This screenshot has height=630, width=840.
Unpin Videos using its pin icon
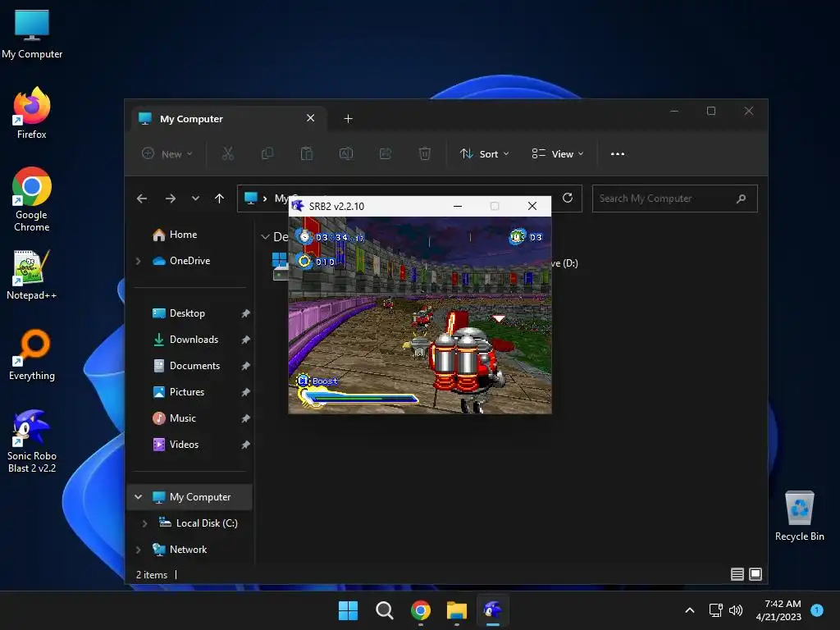click(245, 445)
